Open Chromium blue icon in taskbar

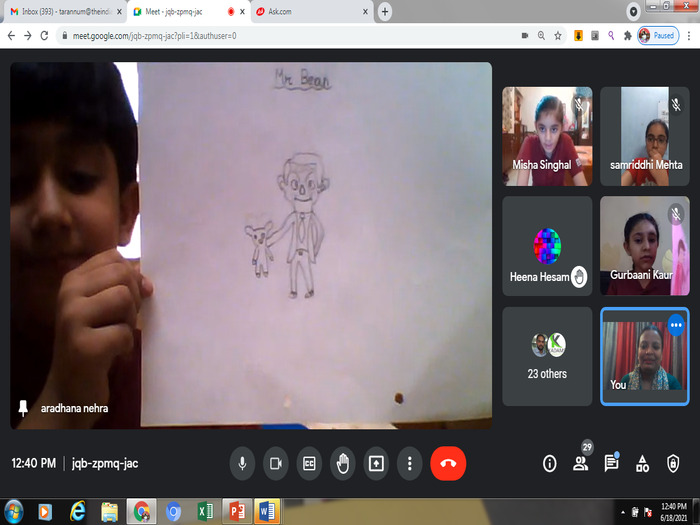point(173,512)
